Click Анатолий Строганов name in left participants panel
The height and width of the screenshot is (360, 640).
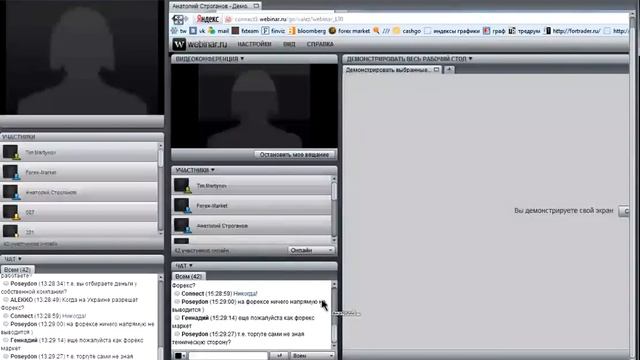51,192
